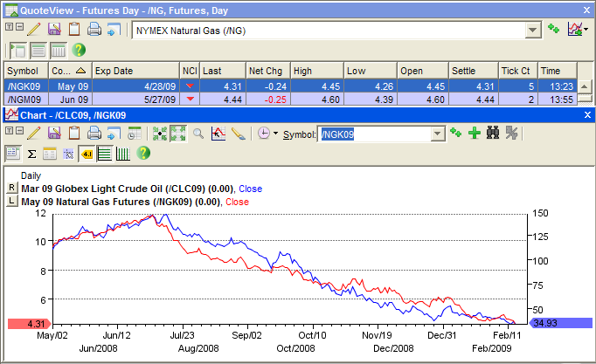Click into the NYMEX Natural Gas (/NG) field
Viewport: 596px width, 364px height.
[x=329, y=31]
